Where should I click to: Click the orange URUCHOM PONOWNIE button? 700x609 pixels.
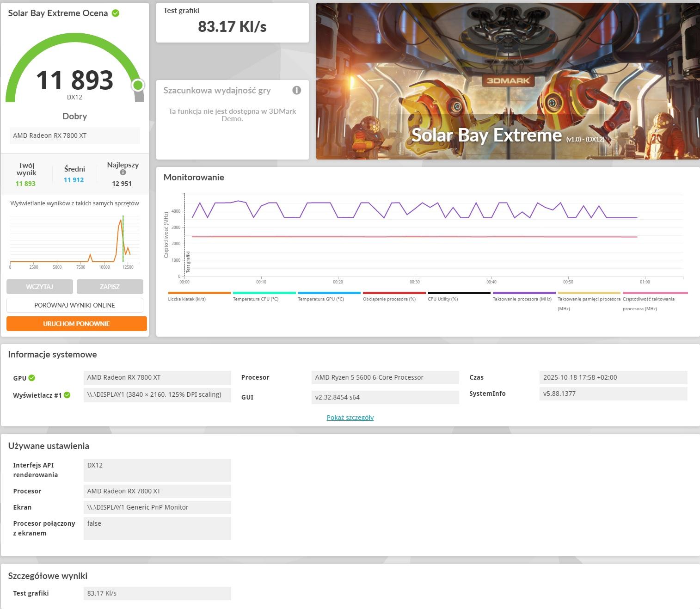click(77, 324)
